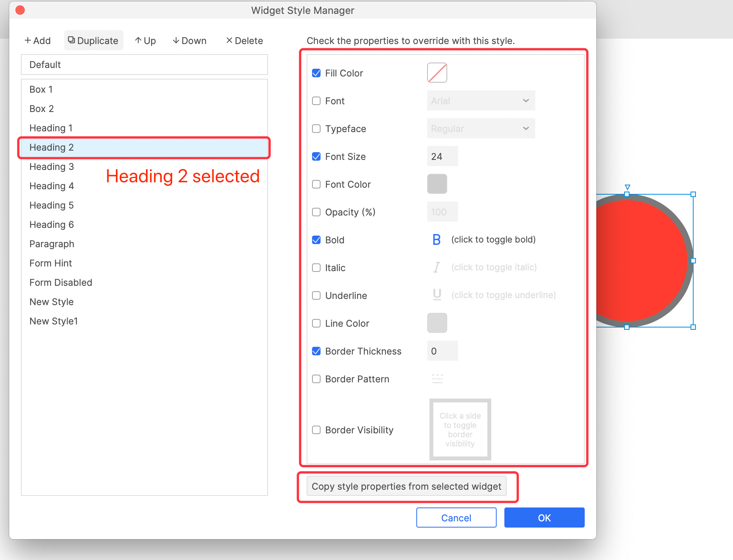The width and height of the screenshot is (733, 560).
Task: Copy style properties from selected widget
Action: coord(406,487)
